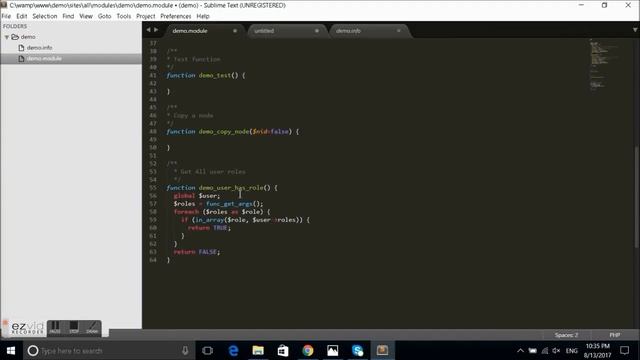Click on the function demo_test() line
The height and width of the screenshot is (360, 640).
coord(206,76)
